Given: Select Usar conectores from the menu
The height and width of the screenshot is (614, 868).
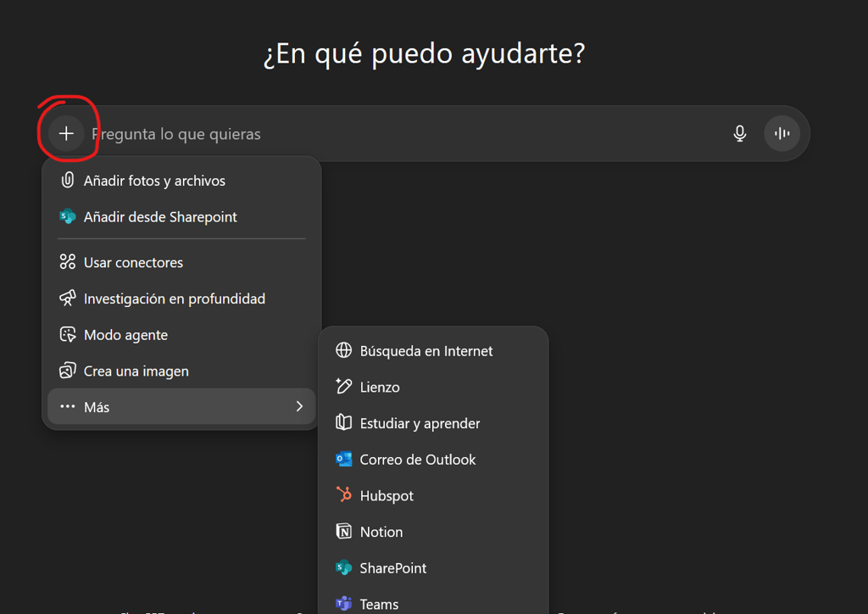Looking at the screenshot, I should pos(133,263).
